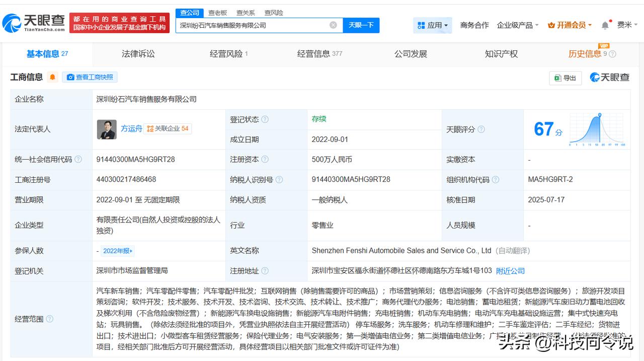Click the notification bell icon in header

(605, 25)
